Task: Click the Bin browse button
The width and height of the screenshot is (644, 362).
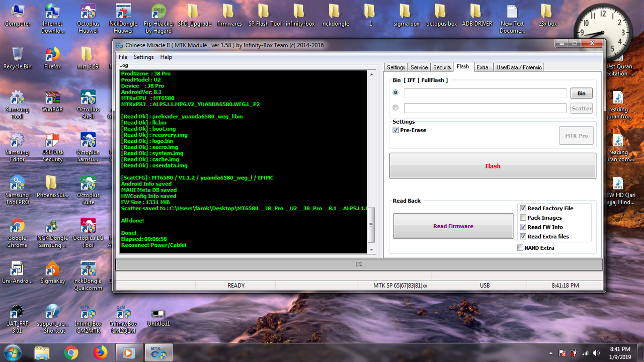Action: coord(581,93)
